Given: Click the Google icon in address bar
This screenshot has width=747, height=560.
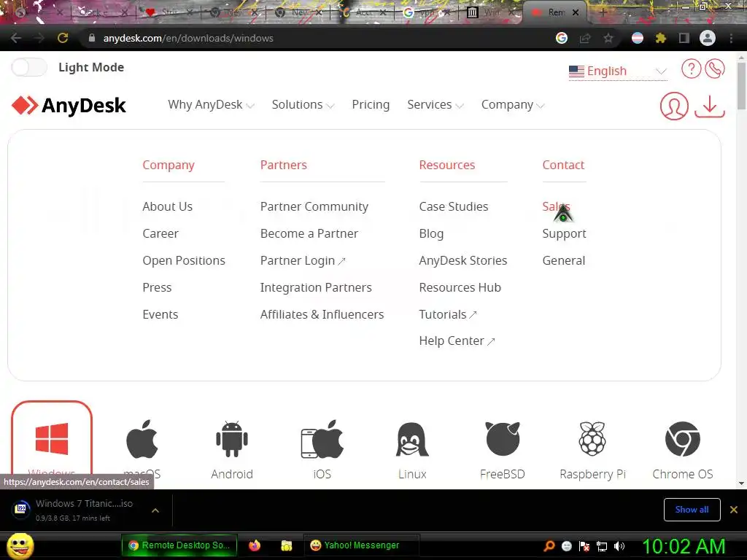Looking at the screenshot, I should point(562,38).
